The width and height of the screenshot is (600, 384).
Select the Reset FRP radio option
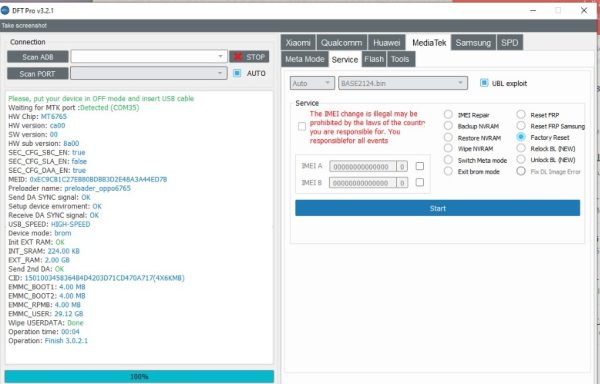pos(521,114)
